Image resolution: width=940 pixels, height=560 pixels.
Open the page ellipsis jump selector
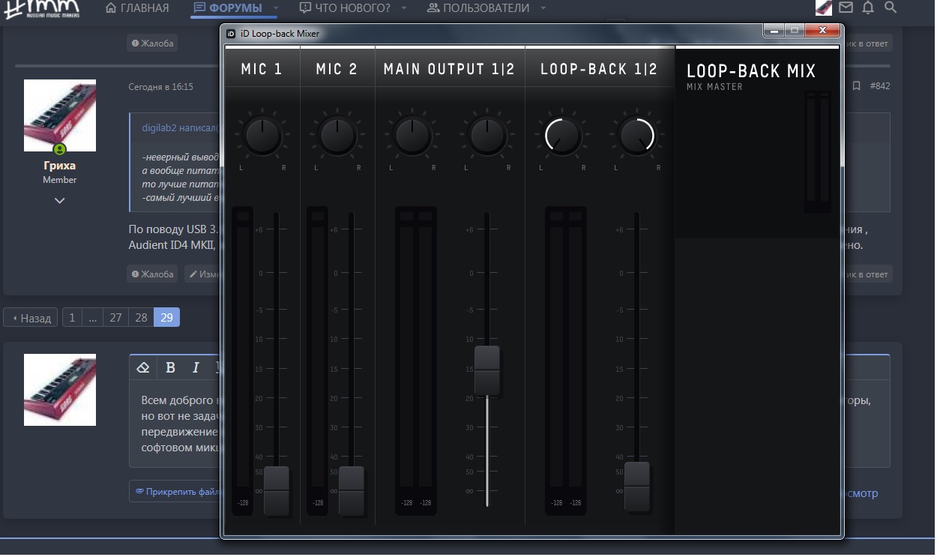click(92, 318)
